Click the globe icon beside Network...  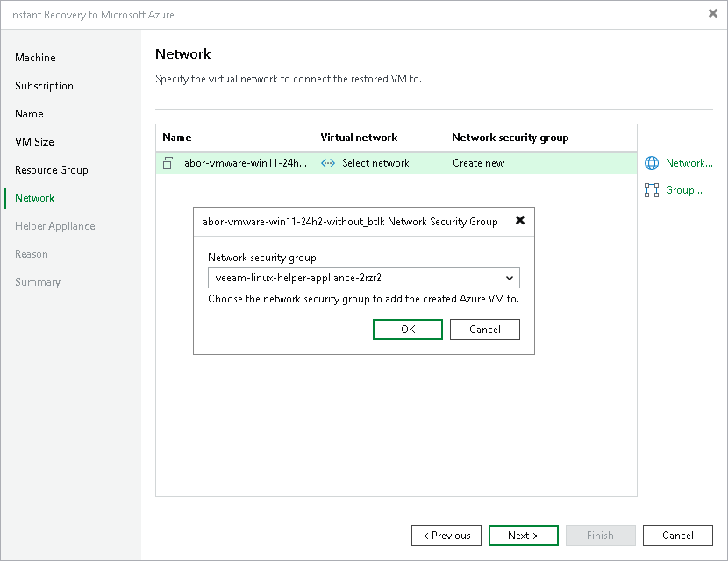click(652, 163)
